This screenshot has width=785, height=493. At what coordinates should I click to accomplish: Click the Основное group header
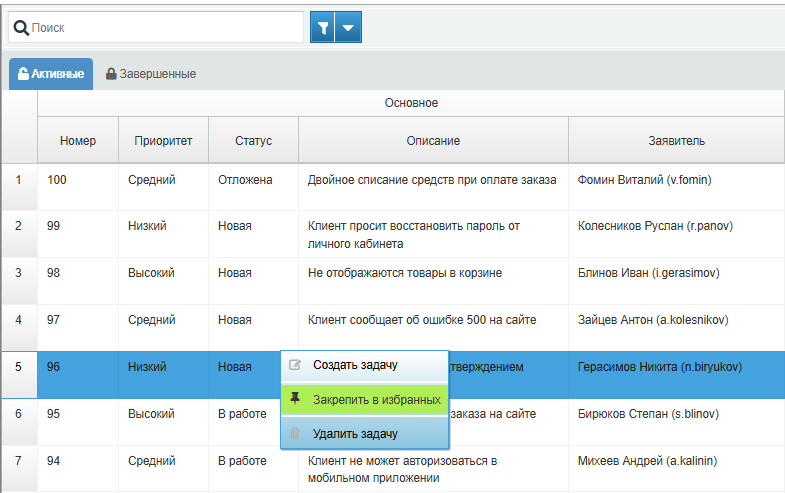411,103
